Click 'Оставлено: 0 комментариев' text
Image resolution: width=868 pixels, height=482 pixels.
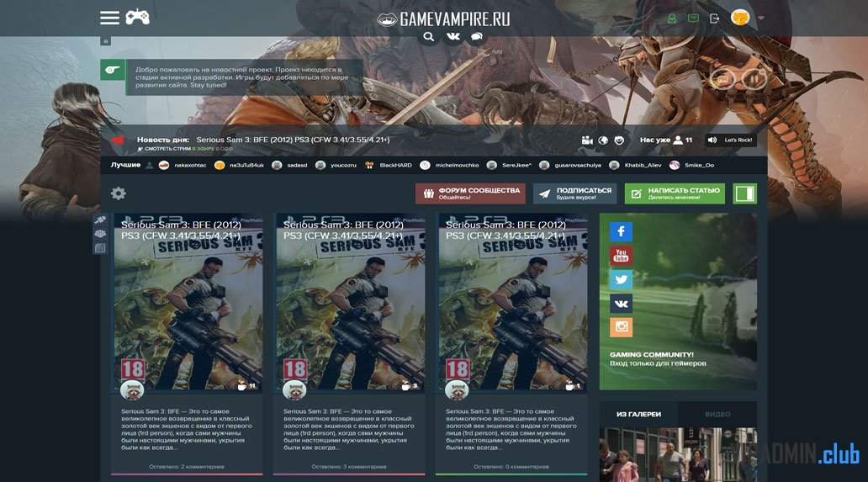[x=511, y=467]
